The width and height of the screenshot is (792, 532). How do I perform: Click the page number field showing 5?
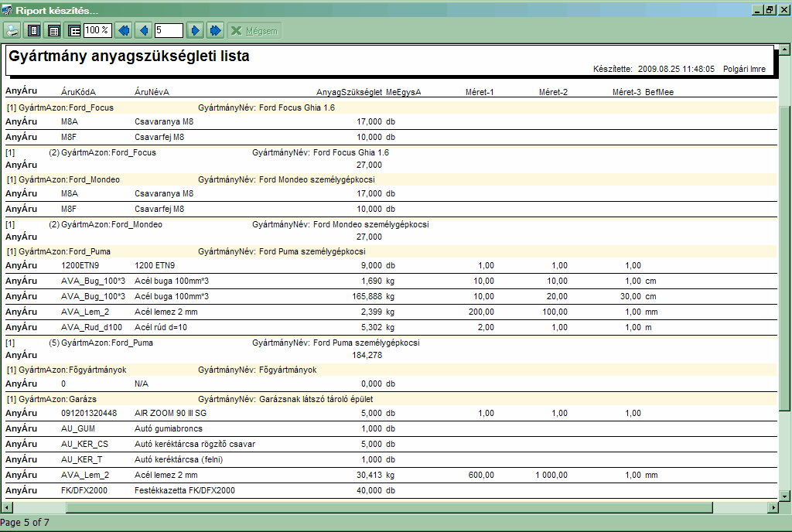(x=169, y=30)
